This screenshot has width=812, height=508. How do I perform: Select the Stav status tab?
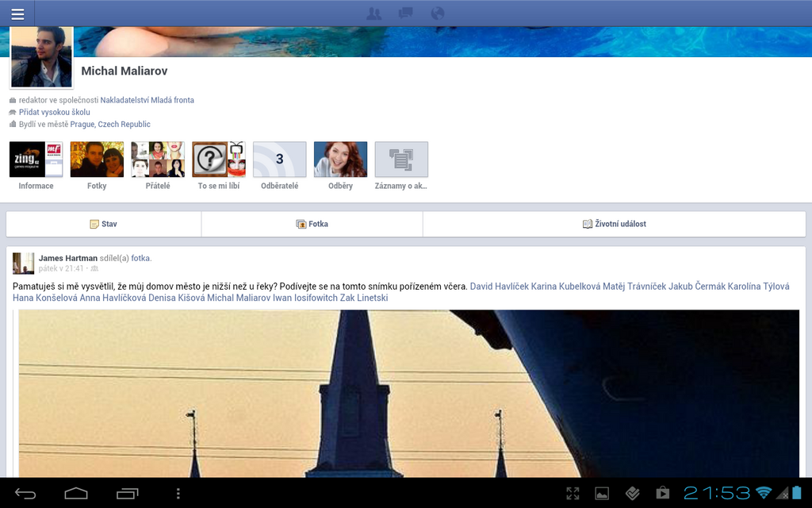coord(104,224)
